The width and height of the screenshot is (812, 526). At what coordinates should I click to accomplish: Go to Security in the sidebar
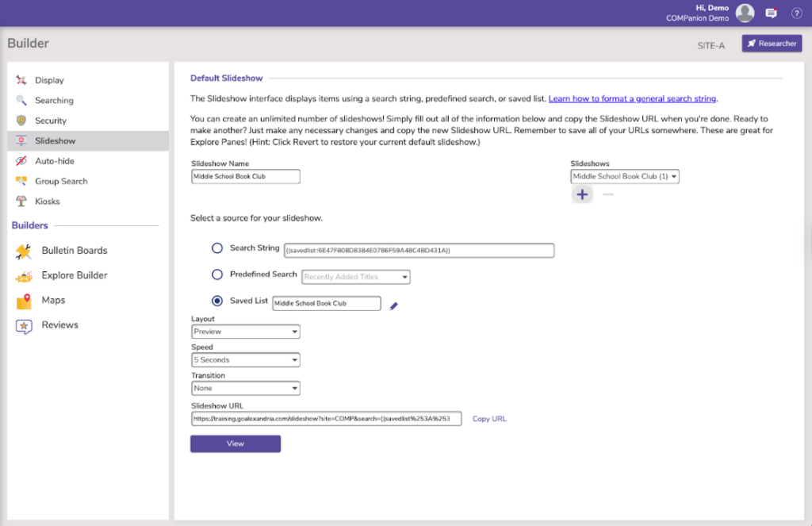[x=51, y=121]
